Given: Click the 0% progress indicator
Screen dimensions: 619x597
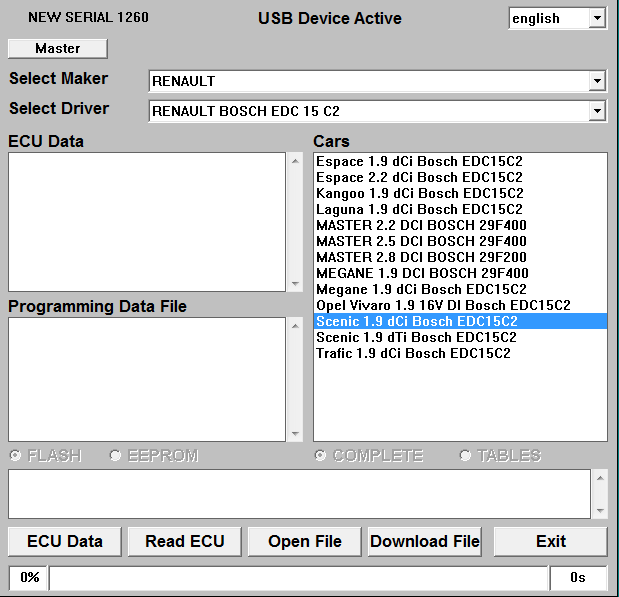Looking at the screenshot, I should [28, 578].
